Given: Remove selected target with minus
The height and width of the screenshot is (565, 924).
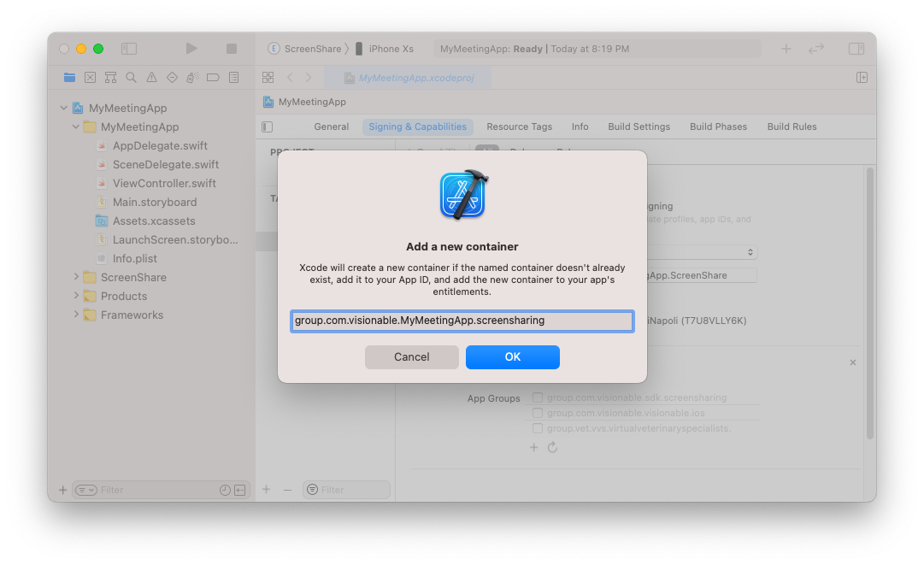Looking at the screenshot, I should (287, 490).
